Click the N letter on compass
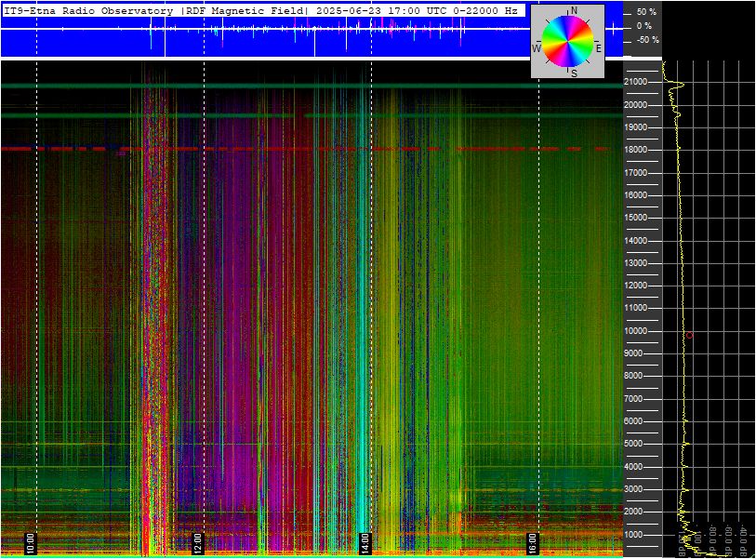The image size is (756, 559). click(574, 10)
